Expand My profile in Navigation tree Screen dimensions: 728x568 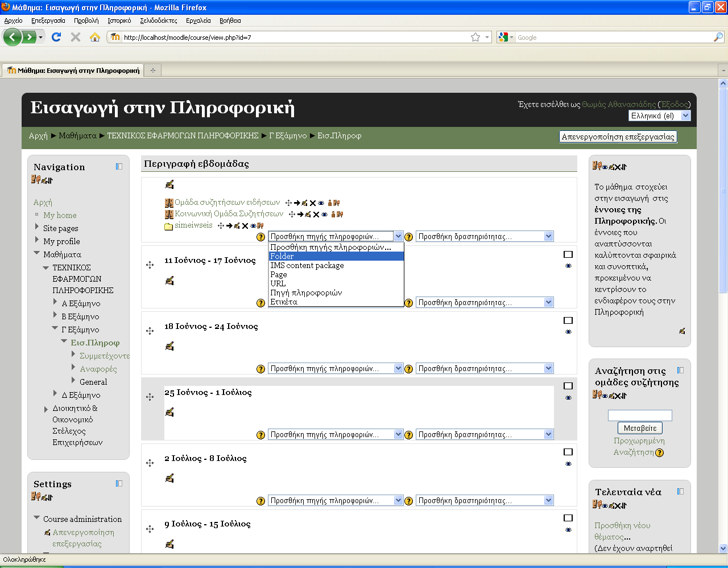point(37,240)
